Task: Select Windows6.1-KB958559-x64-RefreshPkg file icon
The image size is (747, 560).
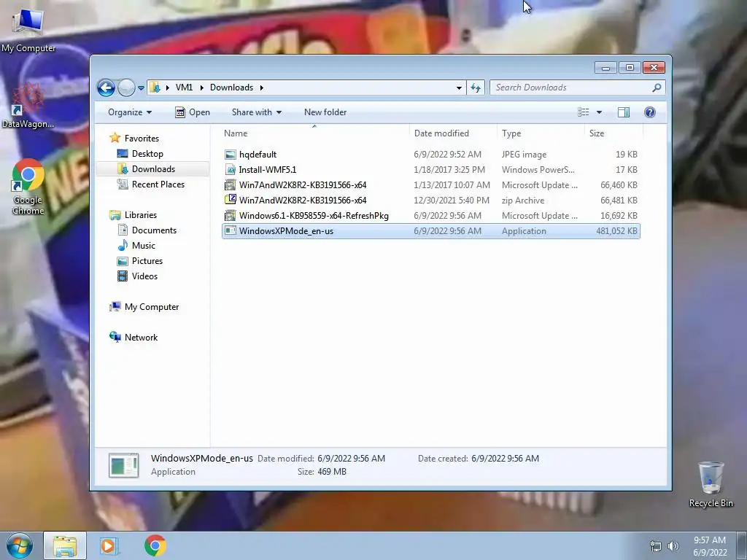Action: 231,215
